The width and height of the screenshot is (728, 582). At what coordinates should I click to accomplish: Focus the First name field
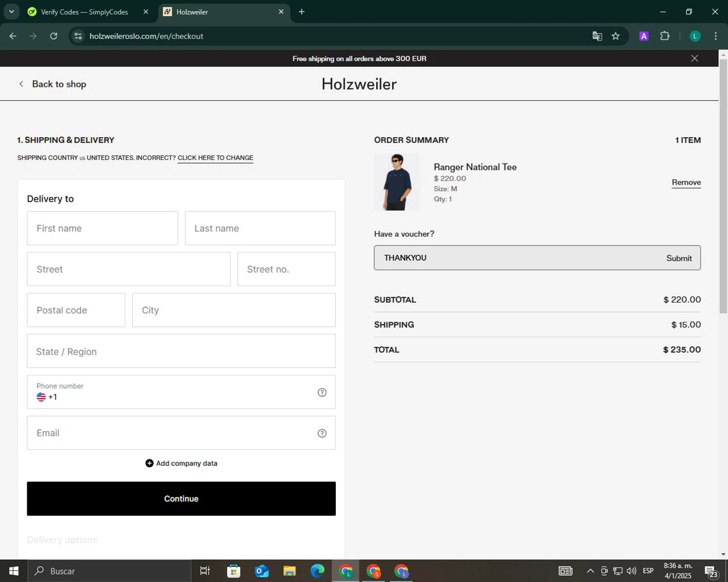point(102,228)
